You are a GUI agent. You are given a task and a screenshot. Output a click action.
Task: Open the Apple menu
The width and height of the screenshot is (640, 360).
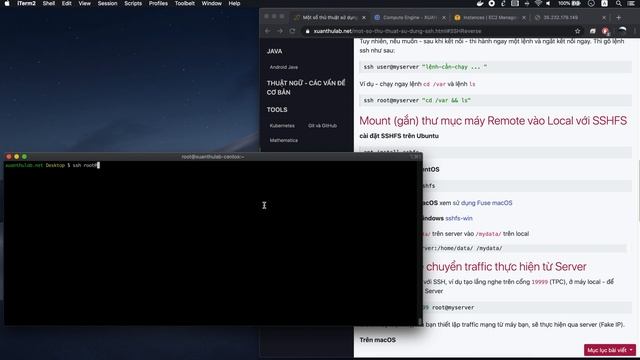(7, 4)
